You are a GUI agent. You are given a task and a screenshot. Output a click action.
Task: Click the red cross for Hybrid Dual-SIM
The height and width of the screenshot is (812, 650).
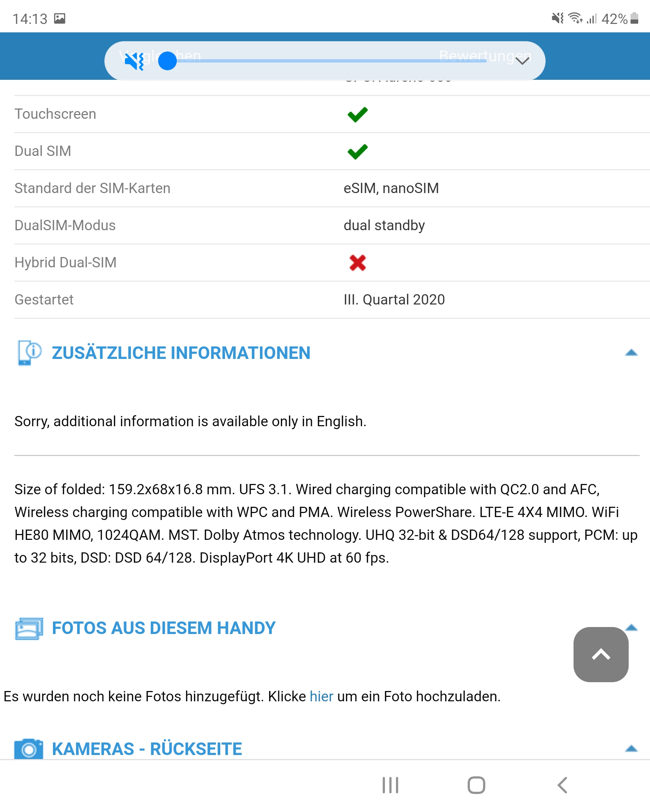[357, 263]
